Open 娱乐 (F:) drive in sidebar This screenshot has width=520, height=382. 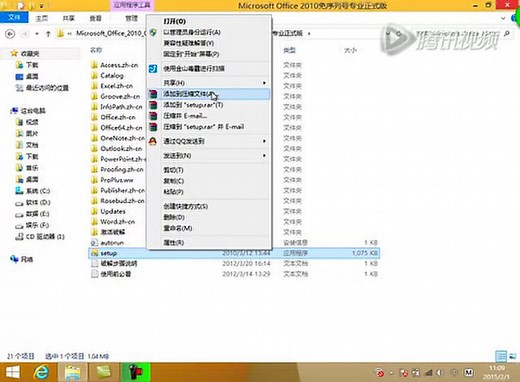click(x=37, y=225)
